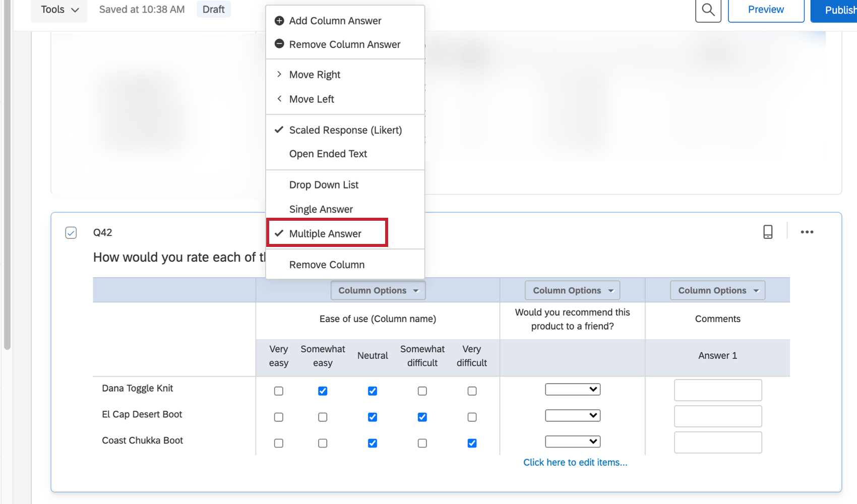857x504 pixels.
Task: Select Single Answer from the menu
Action: pos(321,209)
